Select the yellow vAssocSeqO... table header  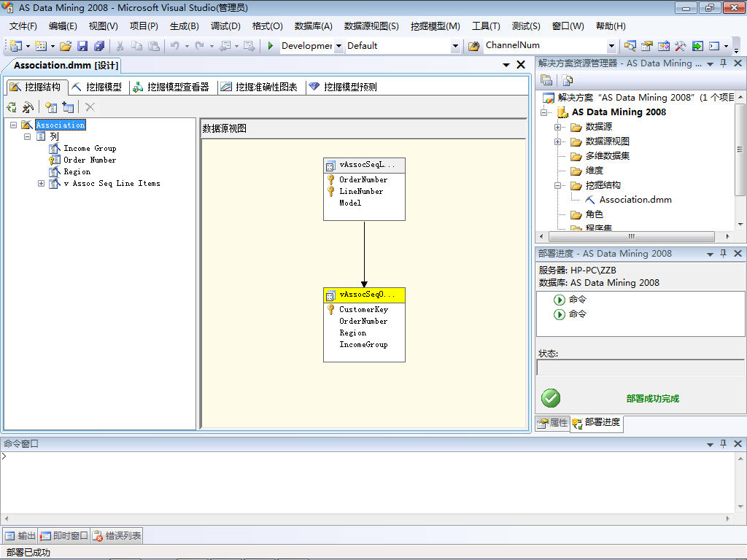pyautogui.click(x=365, y=295)
